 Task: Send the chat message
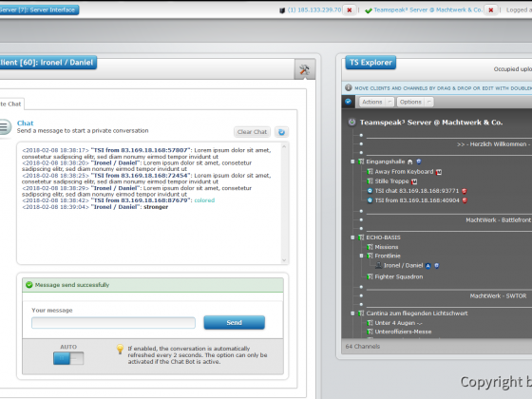tap(234, 322)
